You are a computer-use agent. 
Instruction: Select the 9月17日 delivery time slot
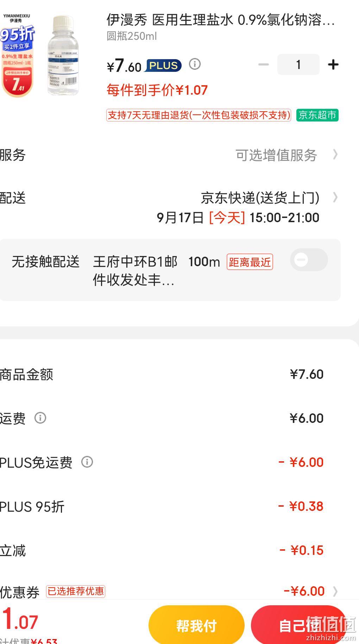pyautogui.click(x=238, y=218)
